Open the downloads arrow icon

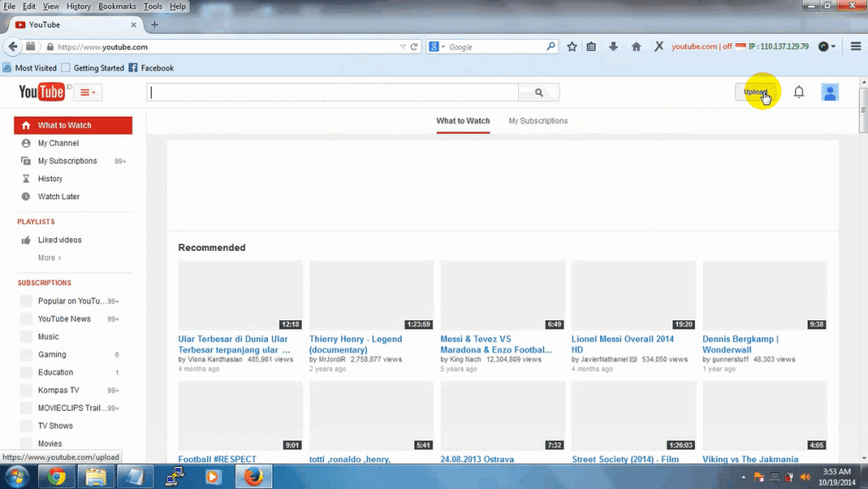pos(614,47)
